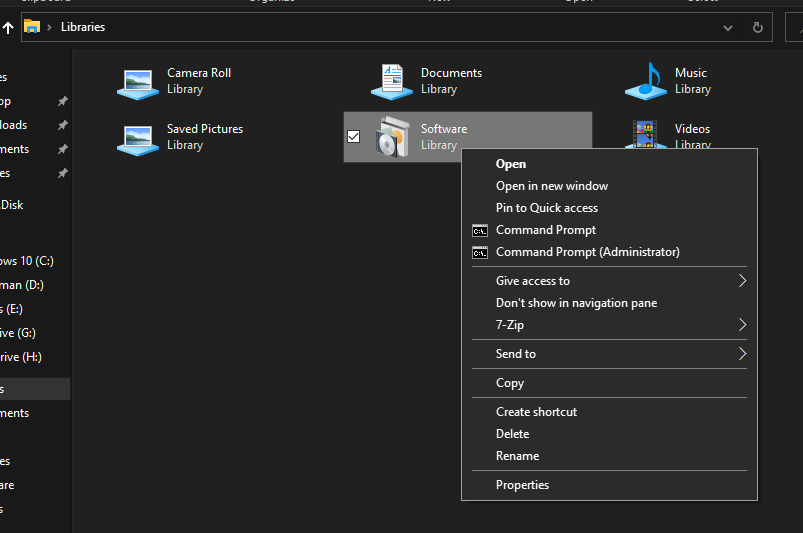Expand the 7-Zip submenu
The height and width of the screenshot is (533, 803).
pos(742,325)
